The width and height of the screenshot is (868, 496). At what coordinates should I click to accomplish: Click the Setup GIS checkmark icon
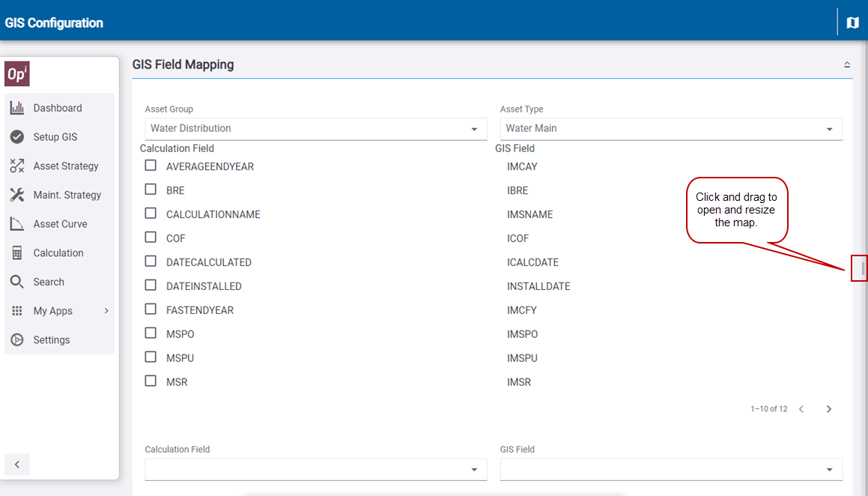(17, 137)
